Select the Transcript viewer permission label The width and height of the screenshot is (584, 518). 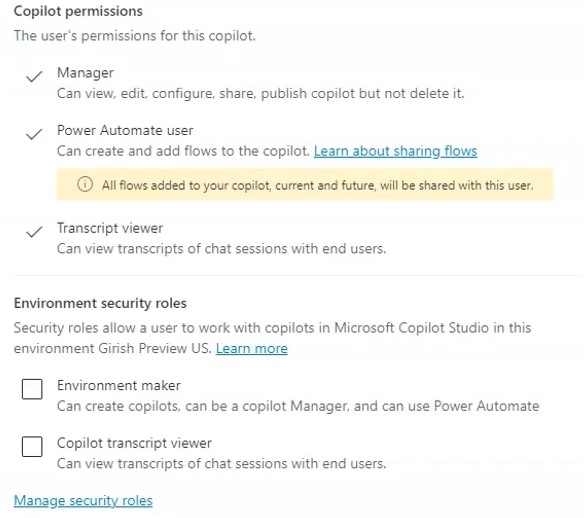coord(110,228)
